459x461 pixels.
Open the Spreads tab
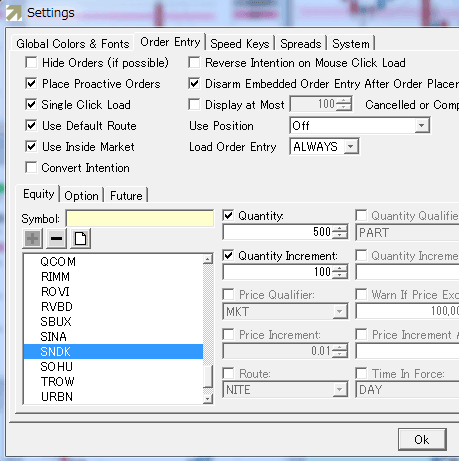pyautogui.click(x=300, y=44)
